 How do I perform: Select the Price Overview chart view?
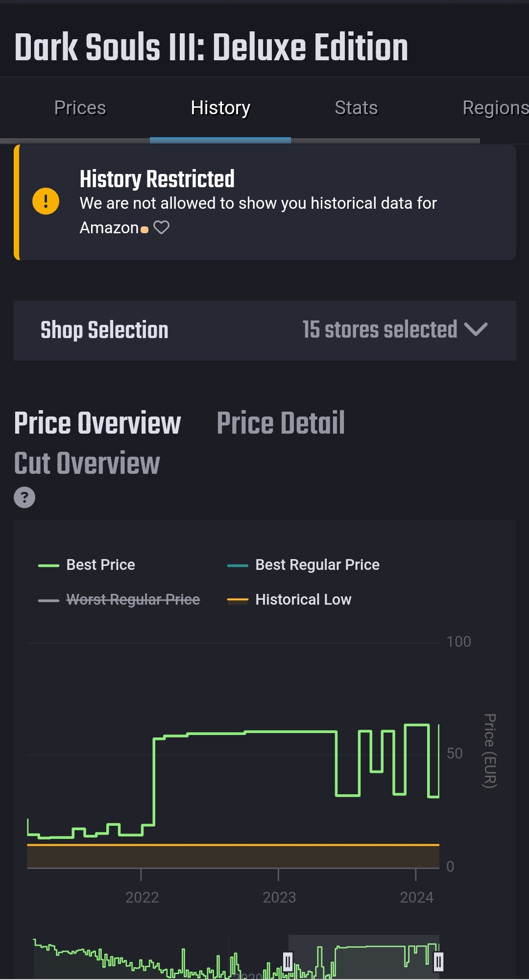97,423
